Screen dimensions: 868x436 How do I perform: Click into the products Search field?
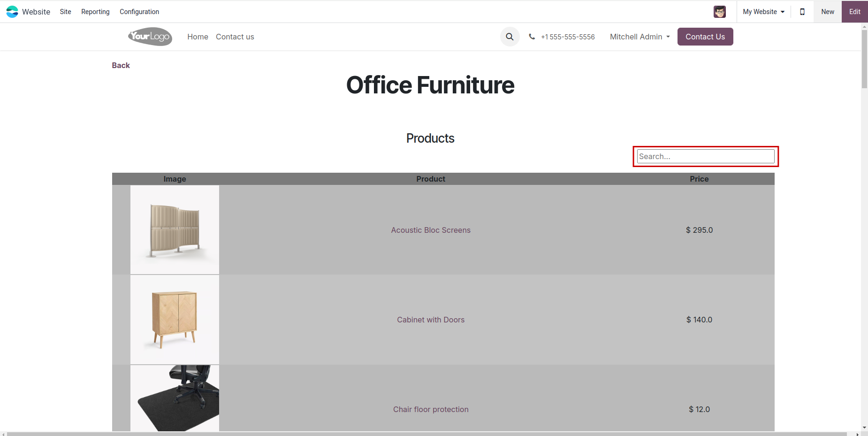706,156
